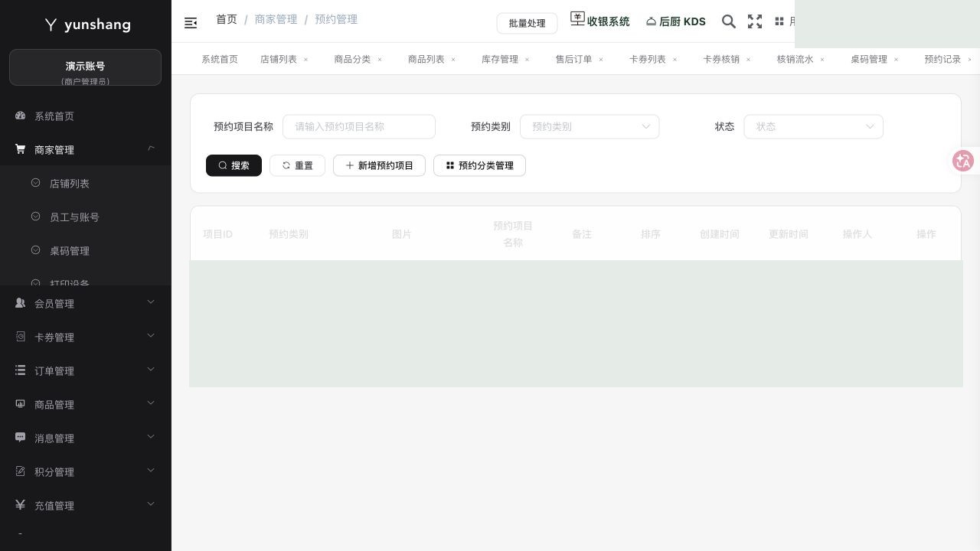Click the 演示账号 account card
This screenshot has width=980, height=551.
click(x=85, y=67)
